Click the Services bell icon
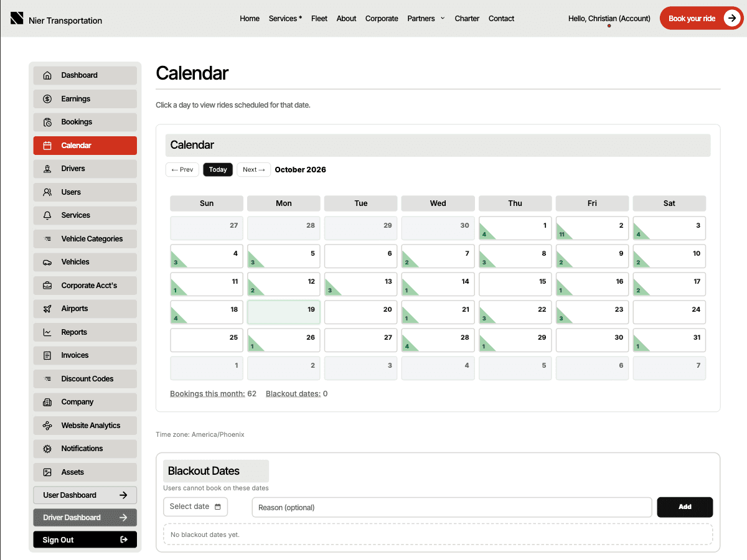Image resolution: width=747 pixels, height=560 pixels. point(47,215)
